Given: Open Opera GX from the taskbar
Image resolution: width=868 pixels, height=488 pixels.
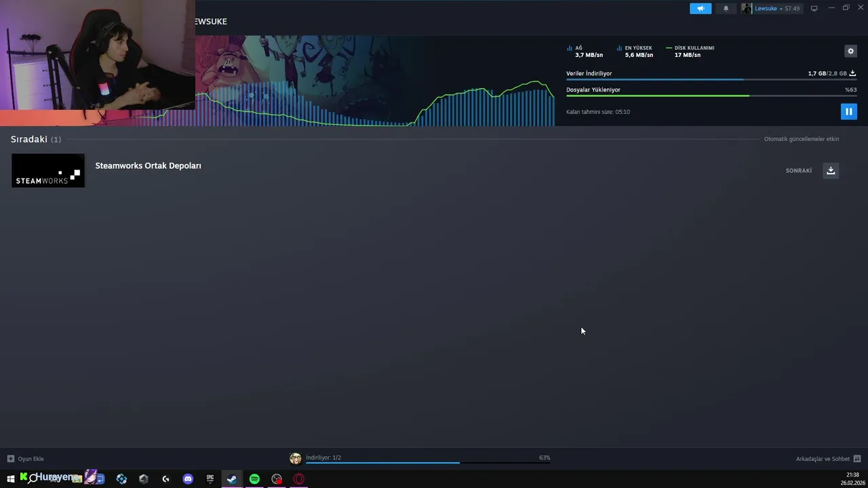Looking at the screenshot, I should (x=299, y=479).
